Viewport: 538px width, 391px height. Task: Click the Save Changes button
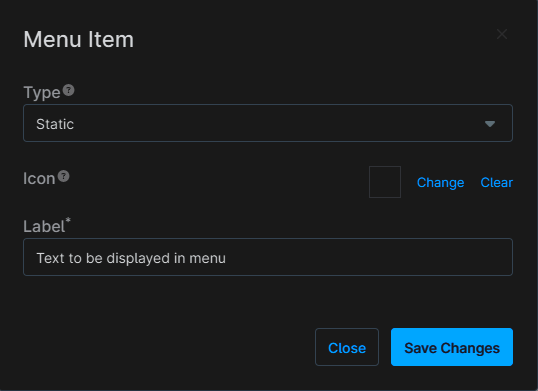coord(452,347)
